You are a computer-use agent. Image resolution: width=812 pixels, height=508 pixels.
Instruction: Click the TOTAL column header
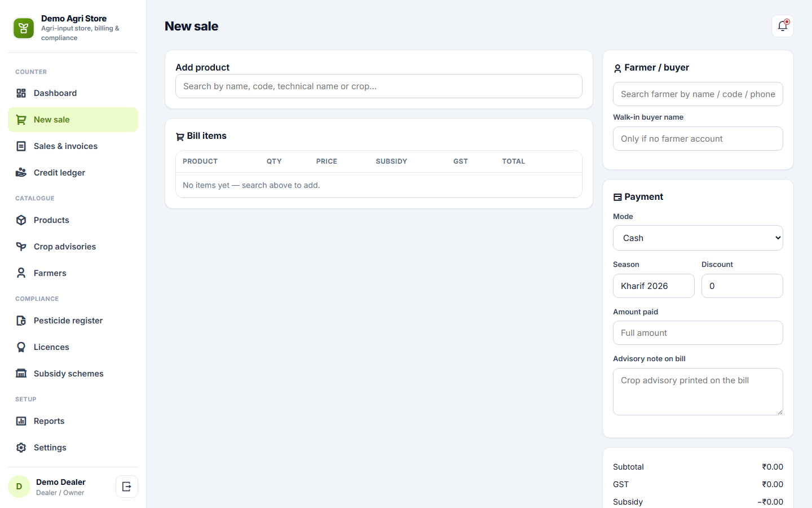[514, 161]
